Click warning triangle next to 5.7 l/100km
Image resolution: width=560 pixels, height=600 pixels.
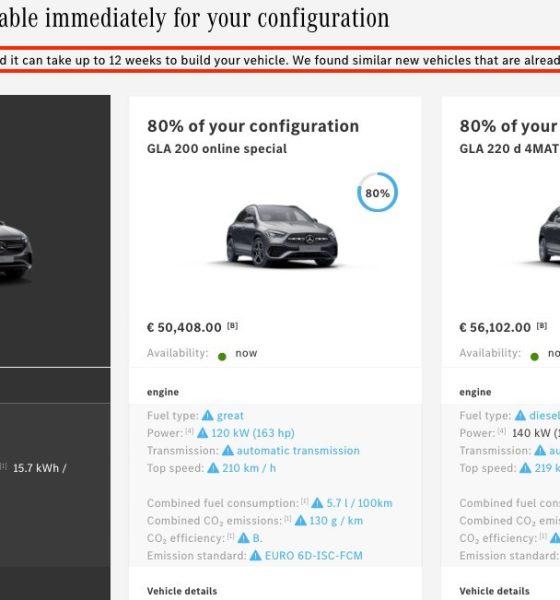317,503
